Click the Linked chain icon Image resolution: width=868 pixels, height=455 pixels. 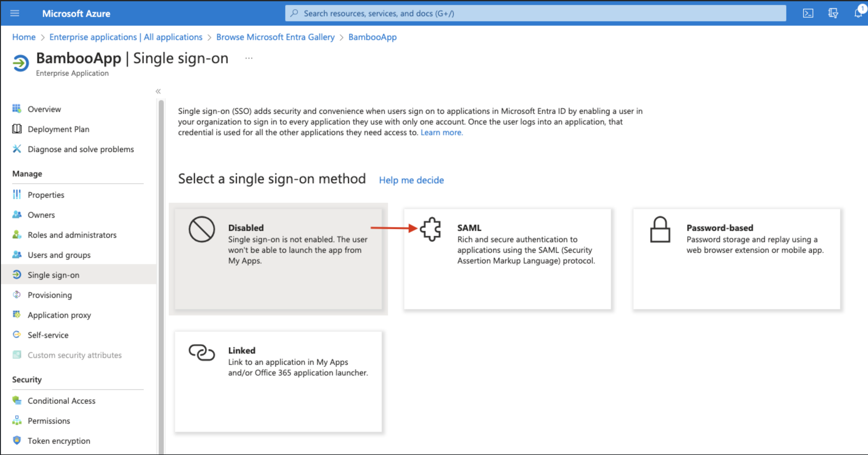pos(202,352)
